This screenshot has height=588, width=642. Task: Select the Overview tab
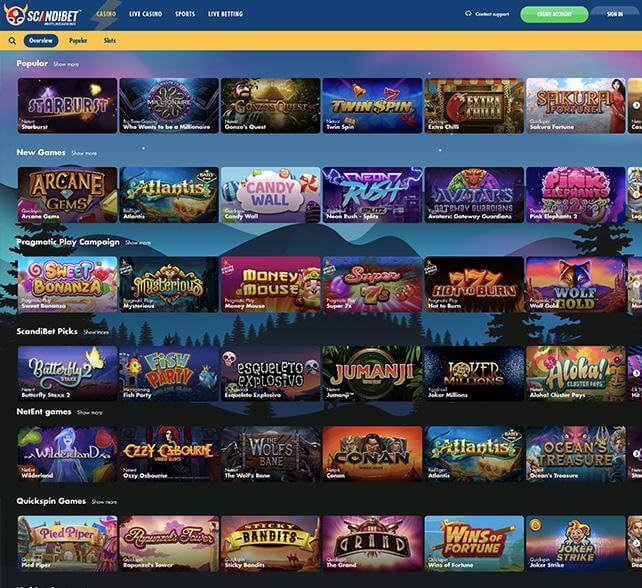click(41, 41)
